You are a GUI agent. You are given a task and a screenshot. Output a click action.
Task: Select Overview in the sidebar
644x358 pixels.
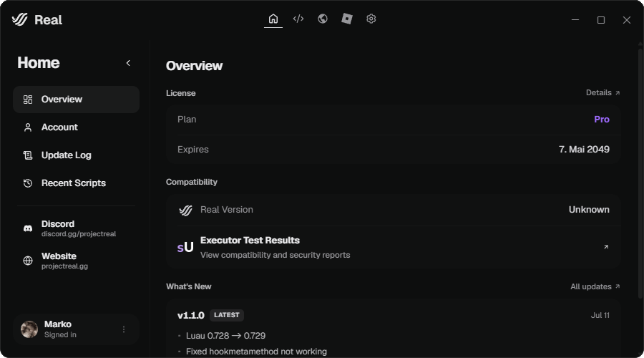(76, 100)
